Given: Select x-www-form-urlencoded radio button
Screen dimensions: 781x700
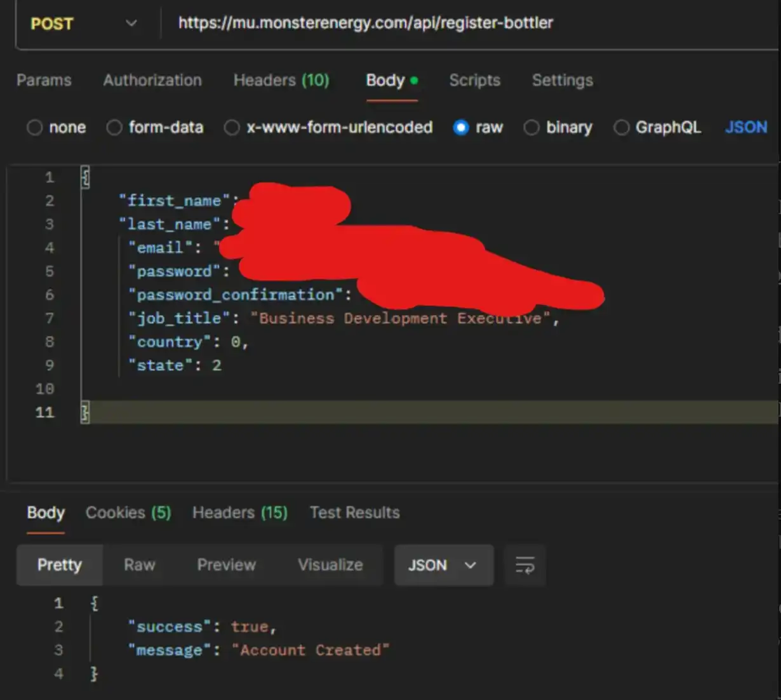Looking at the screenshot, I should 232,128.
